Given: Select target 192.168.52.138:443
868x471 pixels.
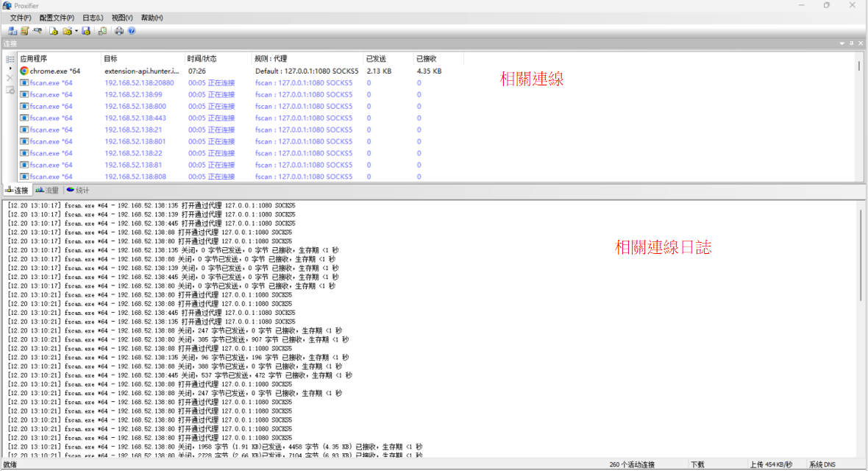Looking at the screenshot, I should pos(135,118).
